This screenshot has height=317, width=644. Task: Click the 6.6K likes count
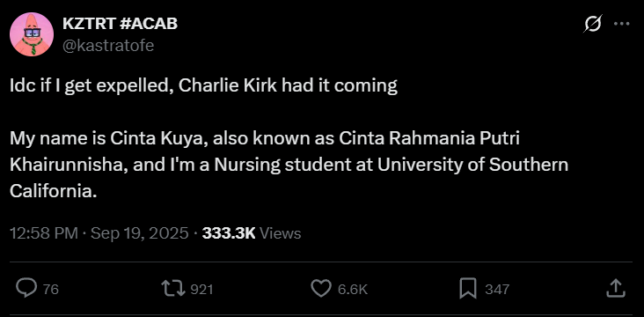[353, 290]
